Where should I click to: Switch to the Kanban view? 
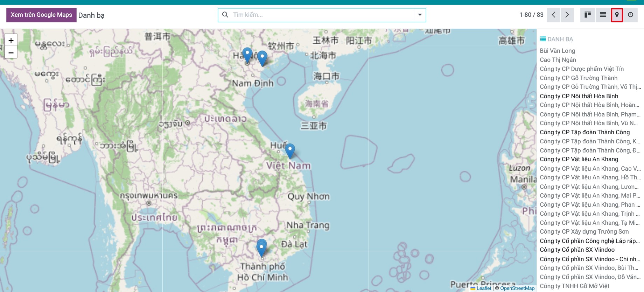[588, 15]
